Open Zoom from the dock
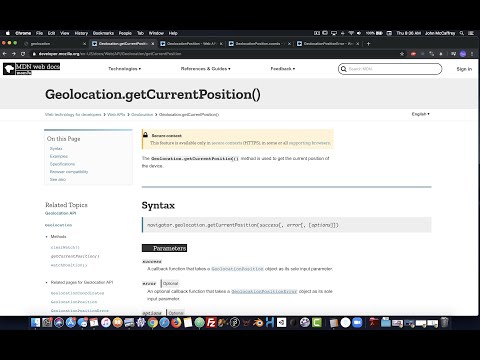 point(357,322)
